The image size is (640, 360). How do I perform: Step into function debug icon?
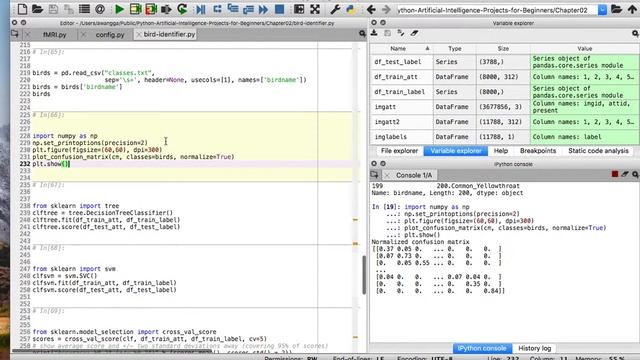pos(233,9)
